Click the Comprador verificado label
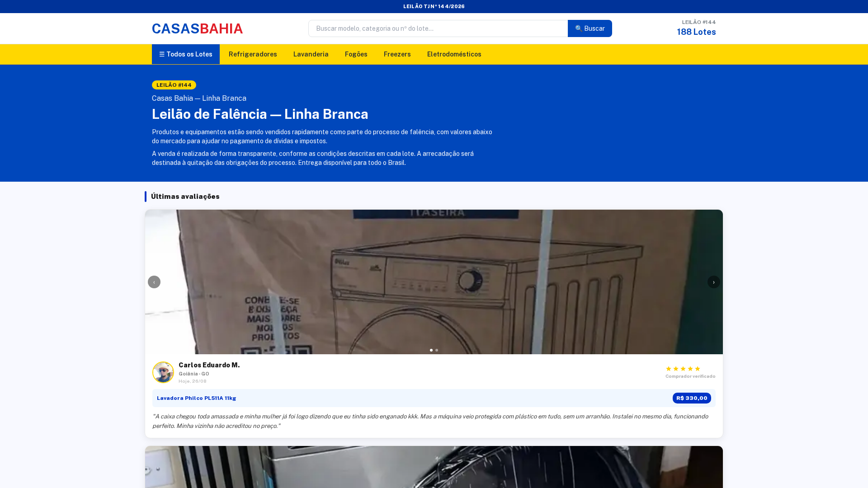868x488 pixels. pyautogui.click(x=690, y=376)
